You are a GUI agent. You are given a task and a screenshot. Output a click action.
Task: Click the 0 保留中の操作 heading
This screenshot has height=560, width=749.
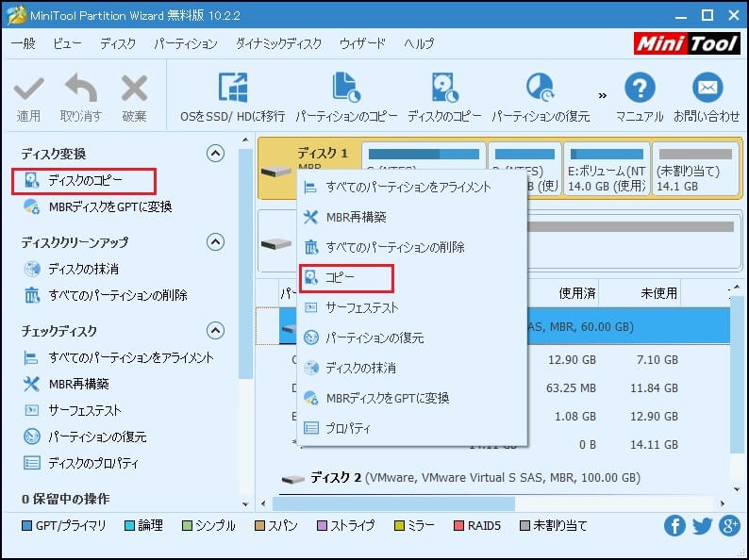[x=66, y=500]
